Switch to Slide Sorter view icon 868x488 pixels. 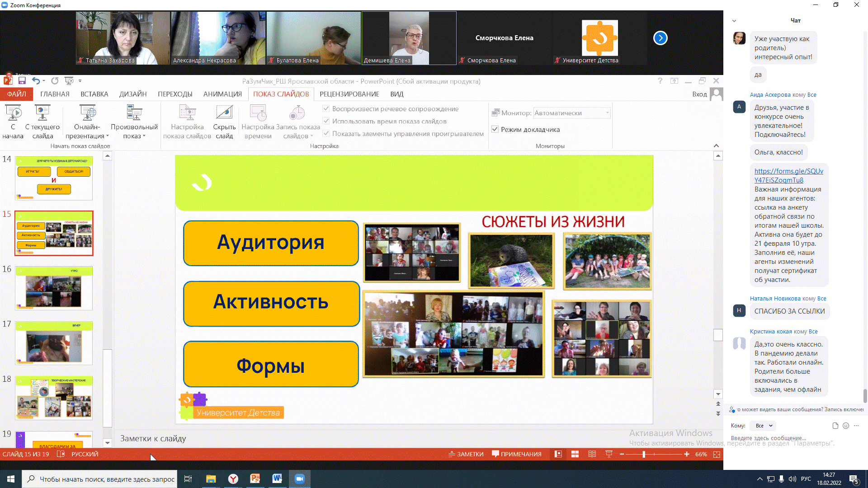[575, 454]
